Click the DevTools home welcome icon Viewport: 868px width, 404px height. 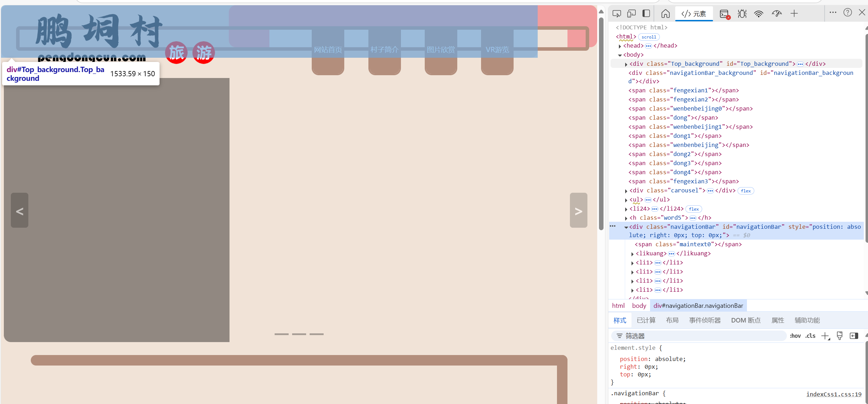(x=665, y=14)
